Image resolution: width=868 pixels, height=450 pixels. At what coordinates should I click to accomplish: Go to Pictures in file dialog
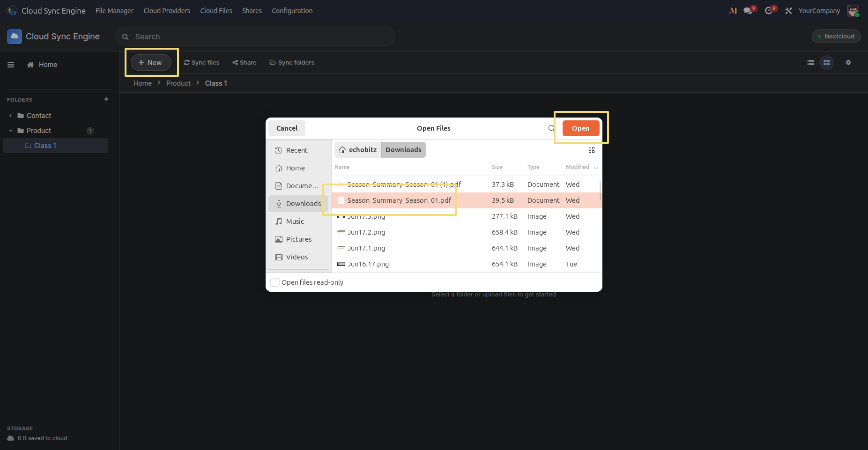coord(298,239)
